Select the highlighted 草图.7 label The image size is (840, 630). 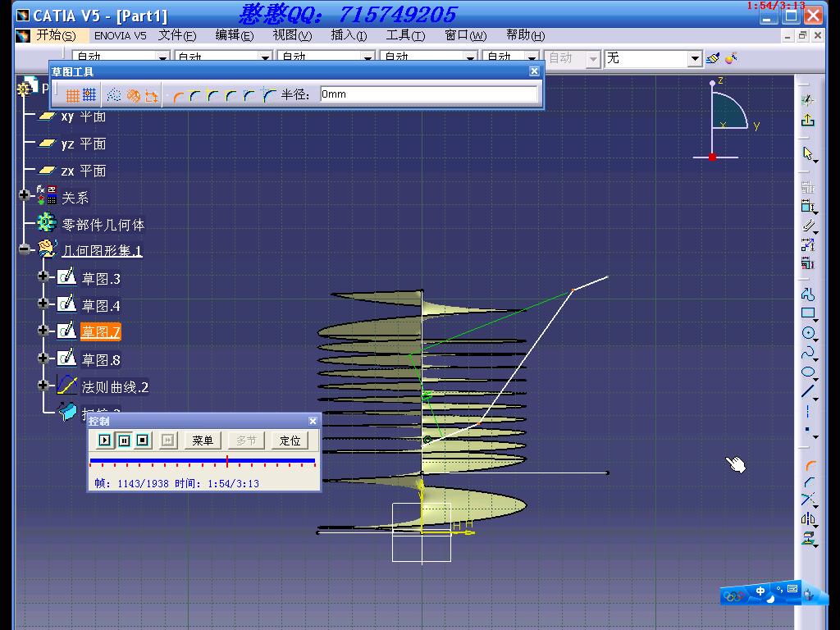[101, 332]
